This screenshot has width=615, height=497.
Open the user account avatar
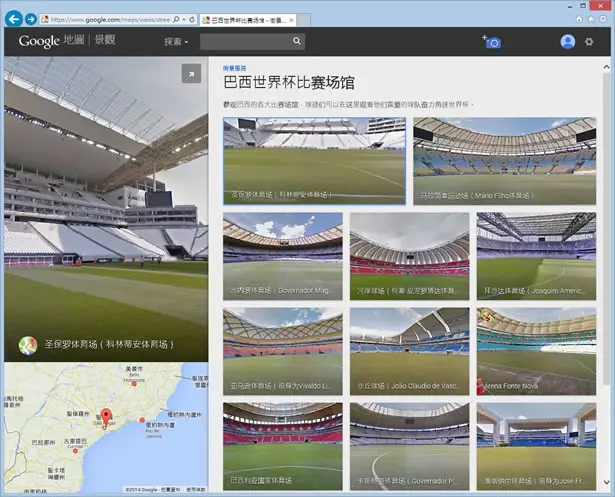(x=568, y=42)
